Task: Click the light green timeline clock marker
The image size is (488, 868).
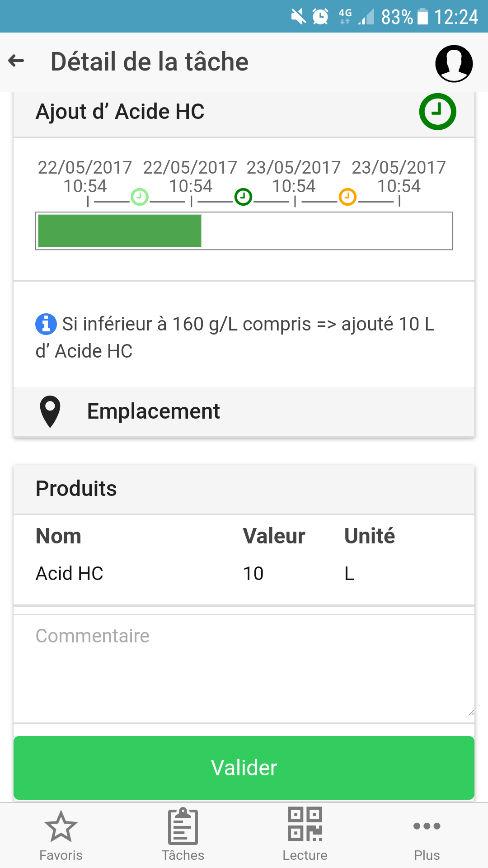Action: coord(140,197)
